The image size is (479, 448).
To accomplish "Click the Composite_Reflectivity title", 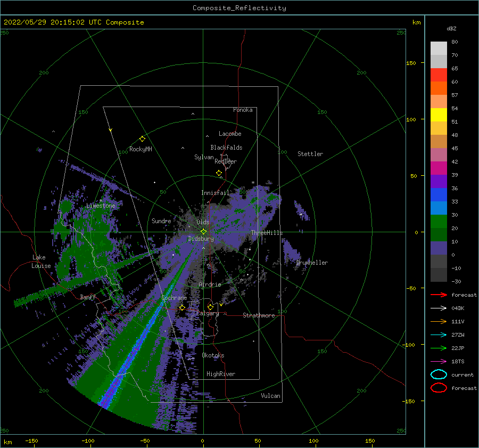I will (240, 8).
